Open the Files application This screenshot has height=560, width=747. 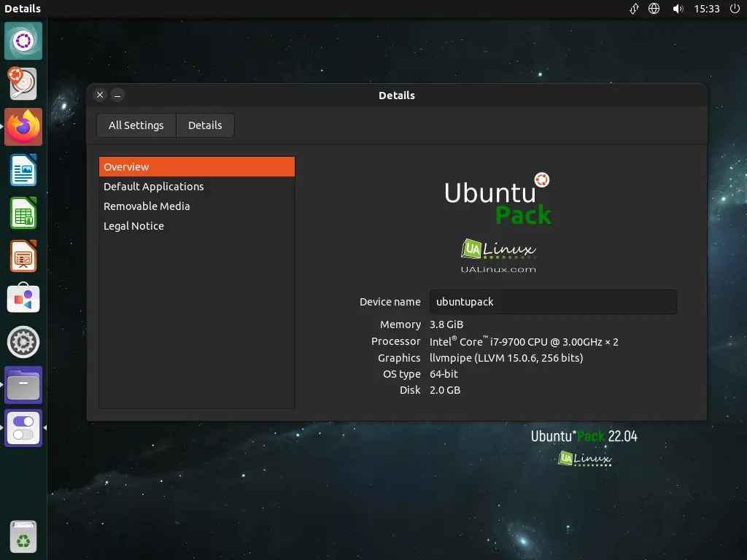click(x=23, y=384)
